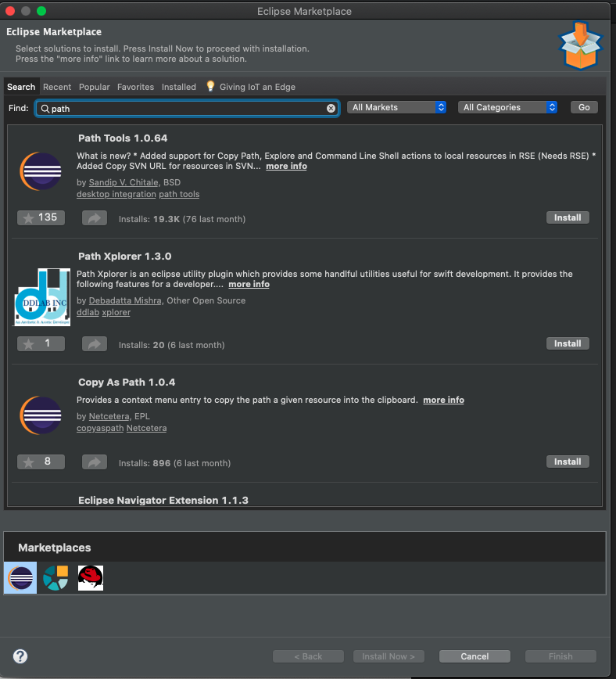Screen dimensions: 616x679
Task: Switch to the Recent tab
Action: [57, 87]
